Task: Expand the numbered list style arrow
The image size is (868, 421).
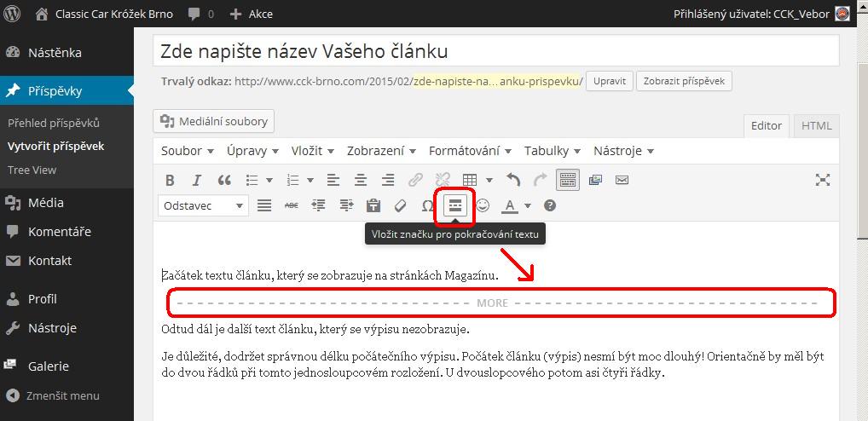Action: [x=310, y=180]
